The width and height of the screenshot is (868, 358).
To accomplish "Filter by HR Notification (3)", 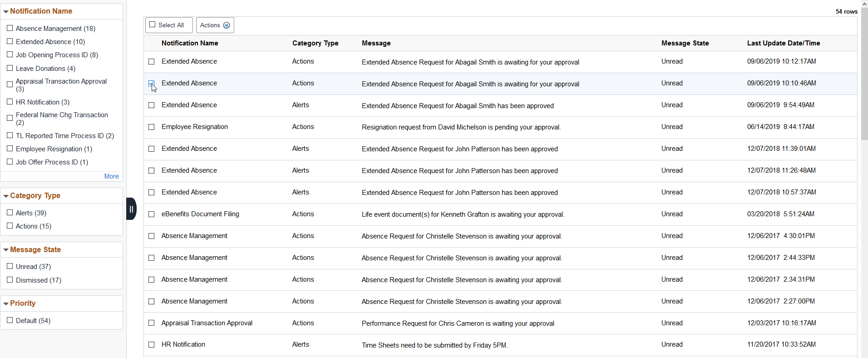I will point(10,102).
